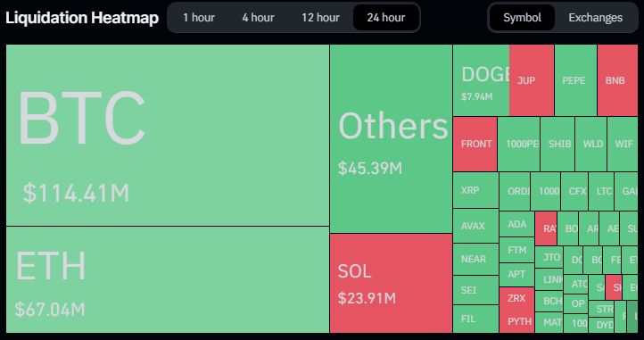Select the ETH heatmap tile
644x340 pixels.
pyautogui.click(x=168, y=279)
